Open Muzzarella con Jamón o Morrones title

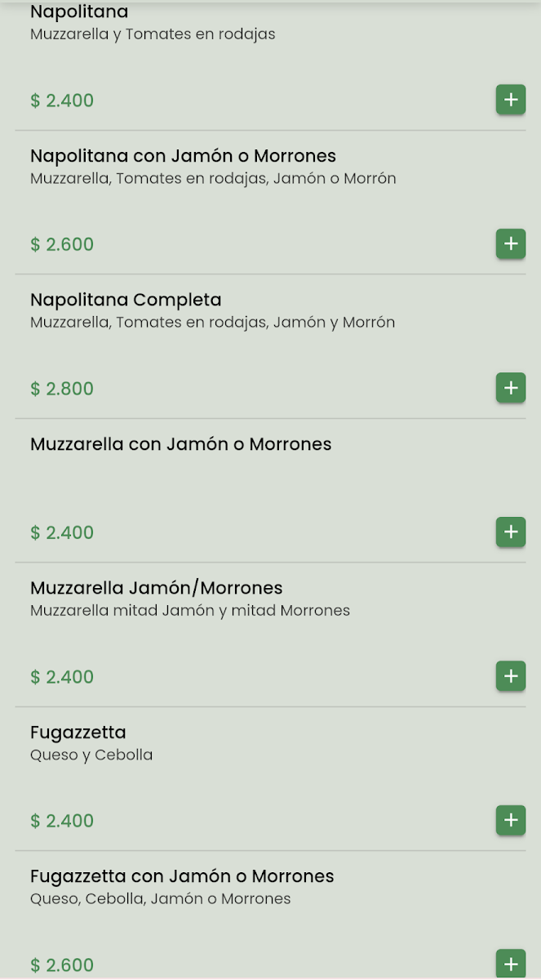point(180,444)
